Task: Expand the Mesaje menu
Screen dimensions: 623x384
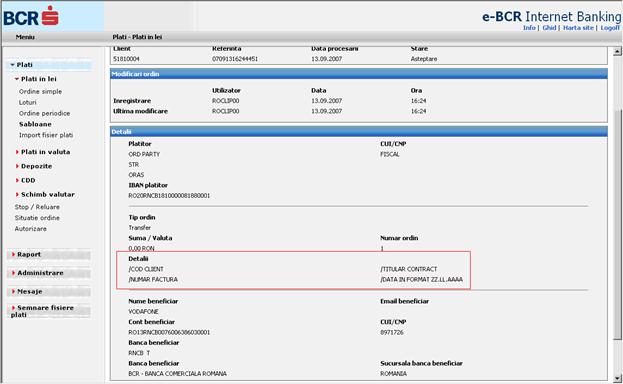Action: tap(48, 291)
